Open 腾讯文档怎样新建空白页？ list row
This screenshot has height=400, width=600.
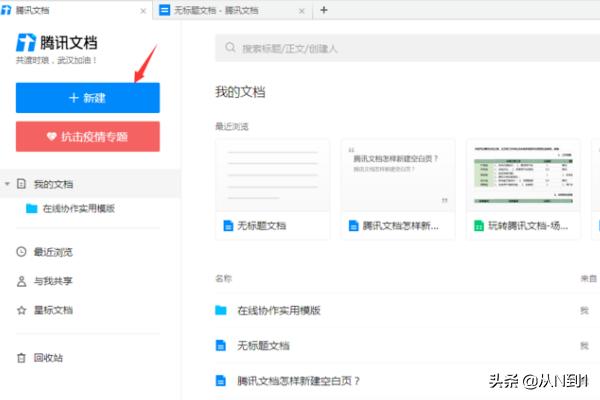pos(408,381)
